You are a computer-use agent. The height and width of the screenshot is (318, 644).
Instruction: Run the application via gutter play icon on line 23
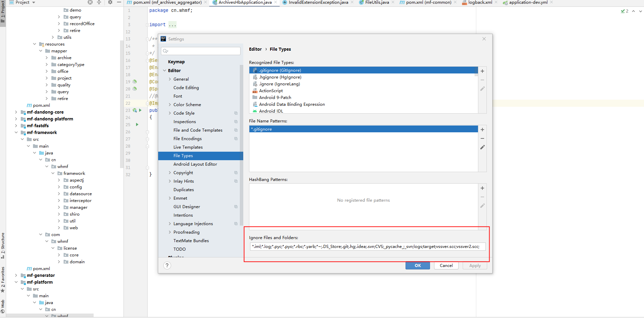(140, 110)
